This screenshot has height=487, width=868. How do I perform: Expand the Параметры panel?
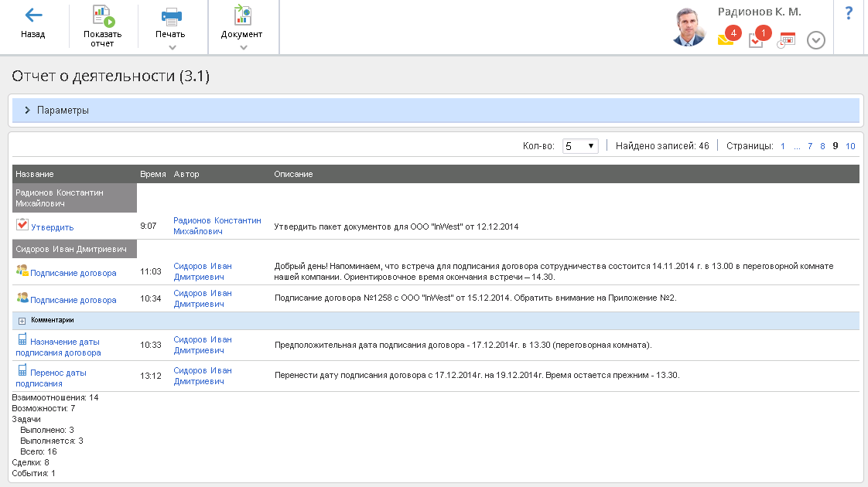click(27, 111)
